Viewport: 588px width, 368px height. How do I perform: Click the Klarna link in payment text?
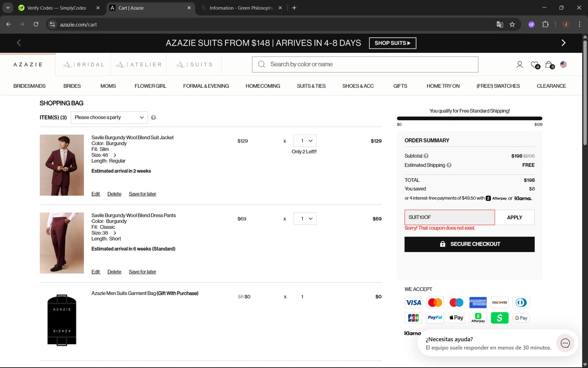tap(523, 198)
